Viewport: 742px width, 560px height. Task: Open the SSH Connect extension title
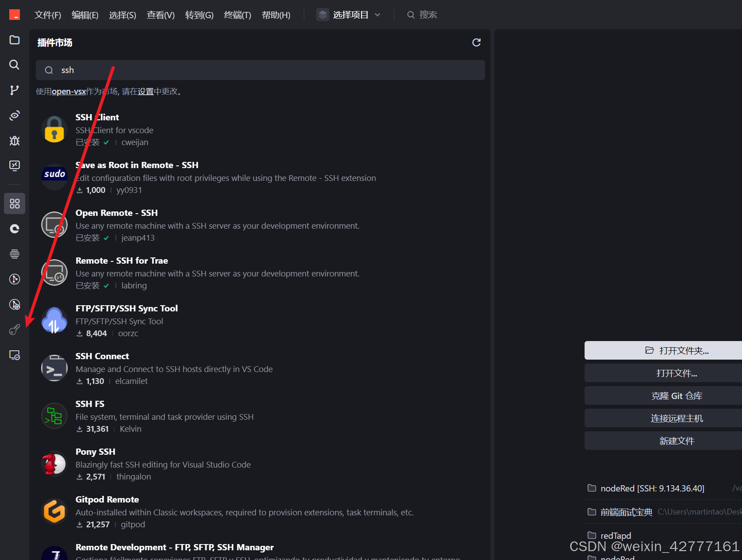[x=102, y=356]
